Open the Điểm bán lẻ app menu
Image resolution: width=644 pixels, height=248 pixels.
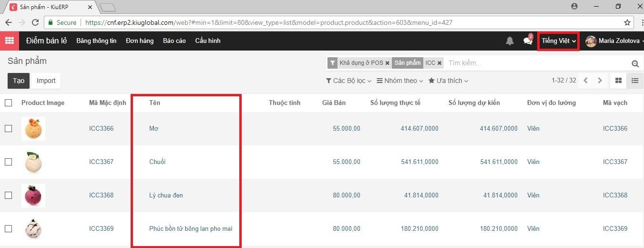46,41
